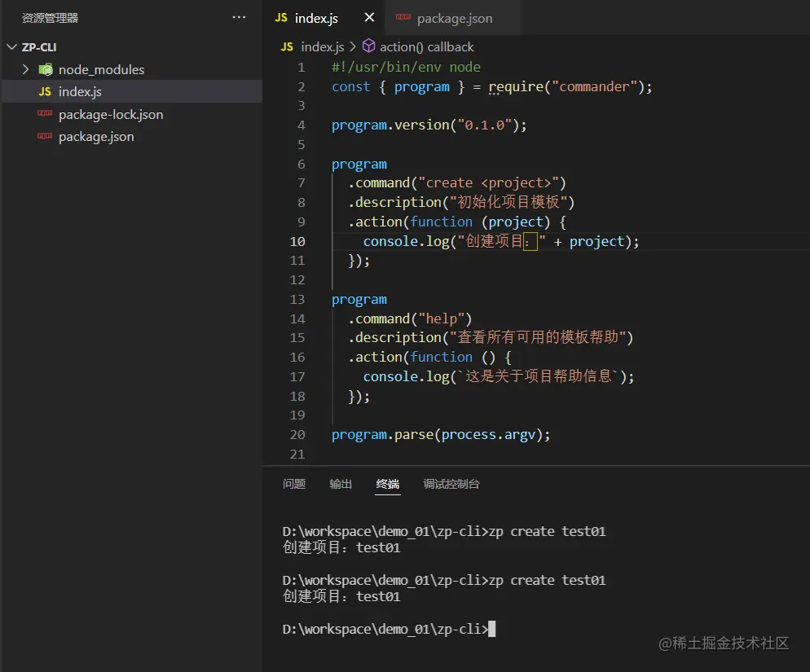This screenshot has width=810, height=672.
Task: Select index.js in the breadcrumb
Action: pyautogui.click(x=323, y=47)
